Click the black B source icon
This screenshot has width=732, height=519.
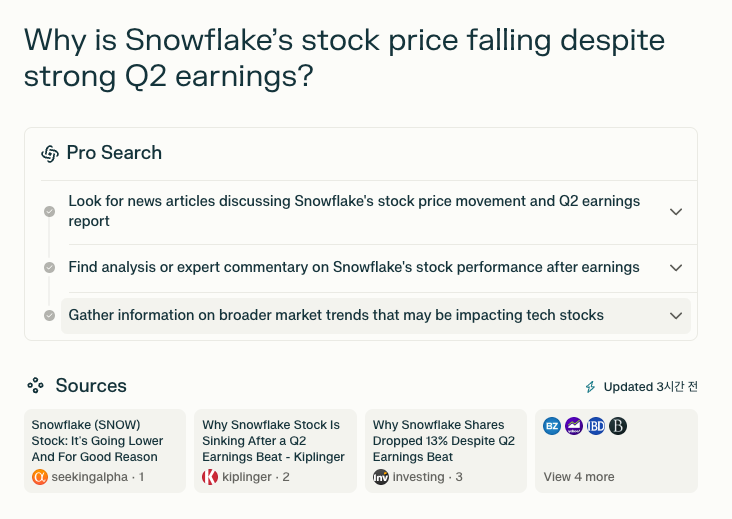pos(618,426)
